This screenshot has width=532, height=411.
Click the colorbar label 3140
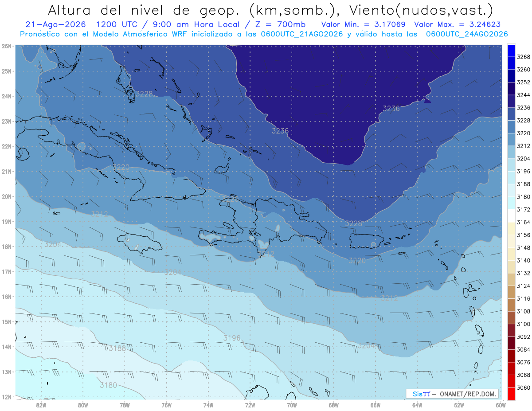coord(524,260)
